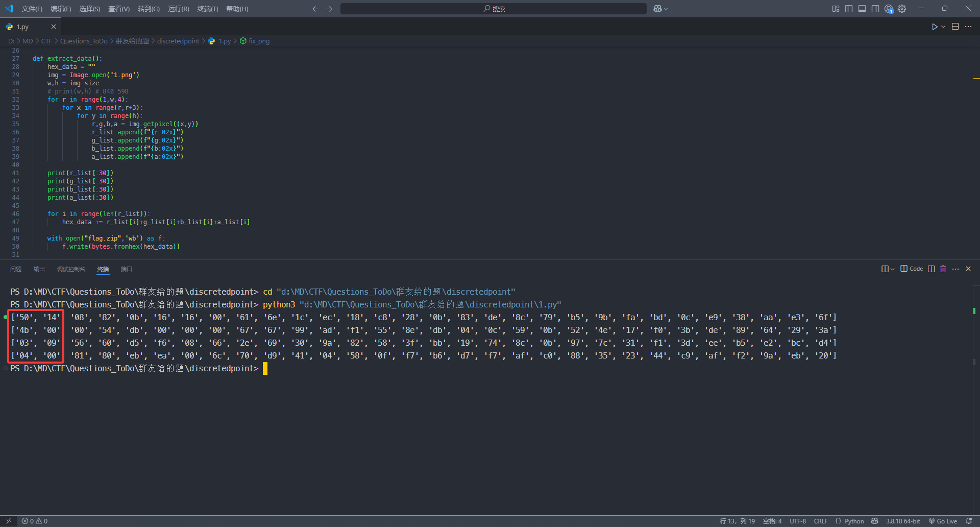Open notifications bell icon

tap(969, 521)
